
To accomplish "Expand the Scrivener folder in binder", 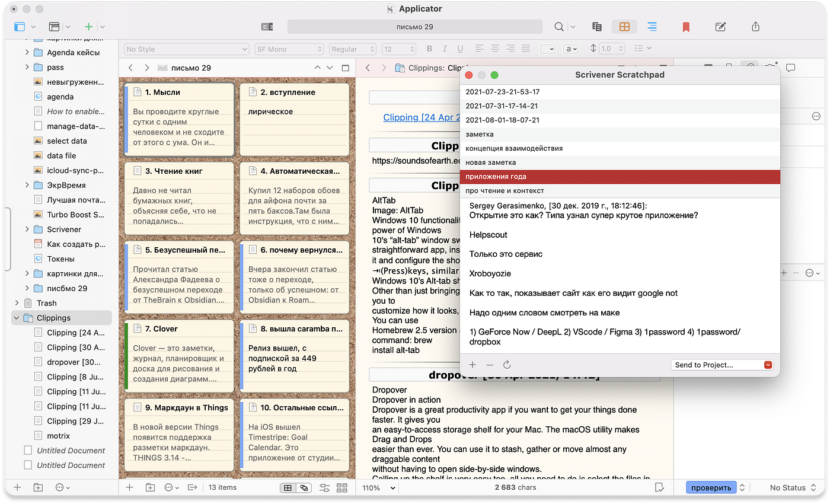I will 27,229.
